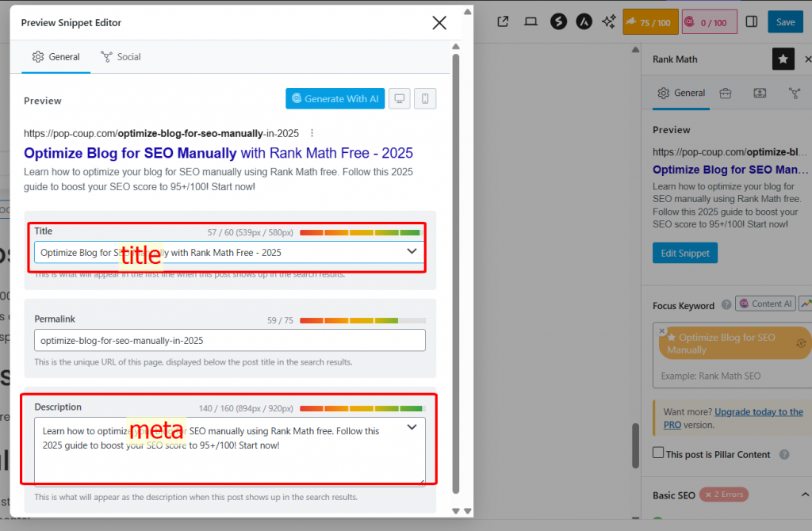Open the Schema tab icon in Rank Math
Screen dimensions: 812x531
tap(760, 94)
